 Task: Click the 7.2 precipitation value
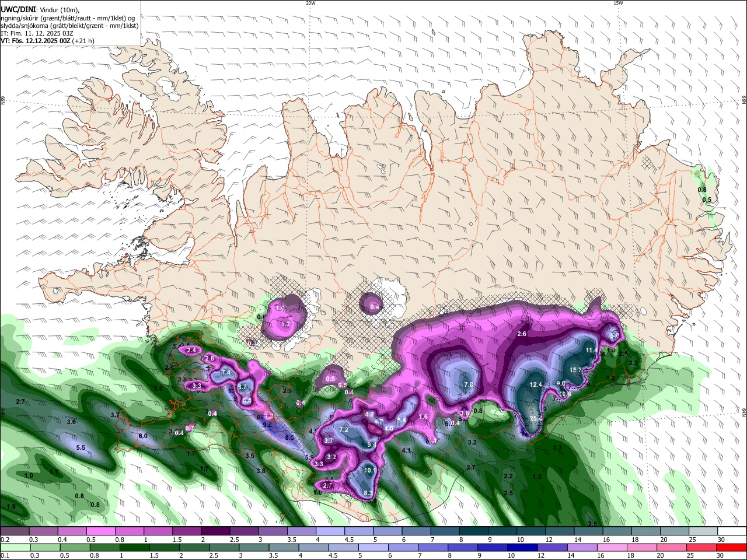pyautogui.click(x=343, y=429)
